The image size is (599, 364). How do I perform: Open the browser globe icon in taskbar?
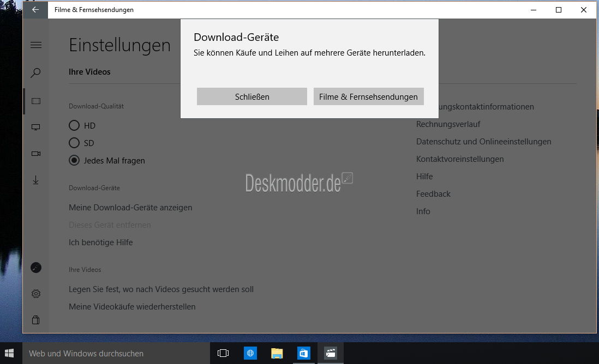250,353
